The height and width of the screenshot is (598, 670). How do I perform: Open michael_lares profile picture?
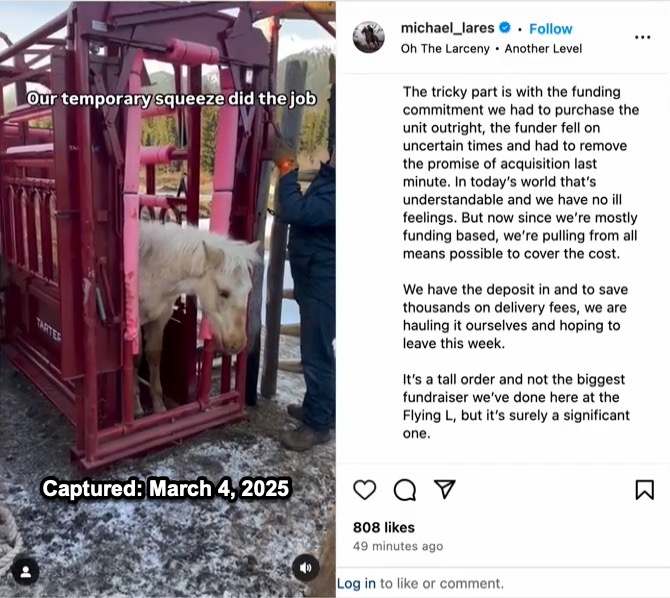(x=369, y=37)
